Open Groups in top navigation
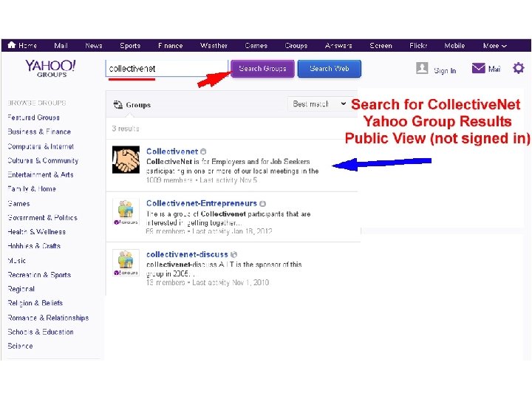Screen dimensions: 532x399 296,46
